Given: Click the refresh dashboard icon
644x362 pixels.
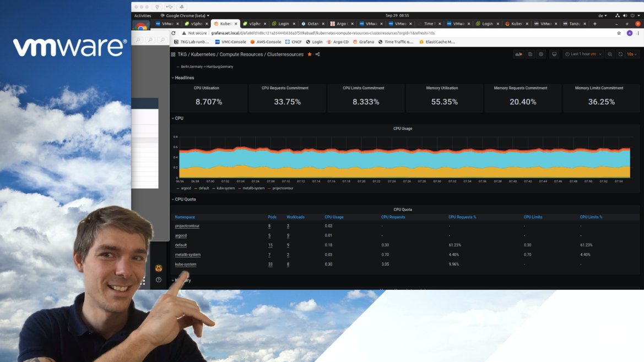Looking at the screenshot, I should point(621,54).
